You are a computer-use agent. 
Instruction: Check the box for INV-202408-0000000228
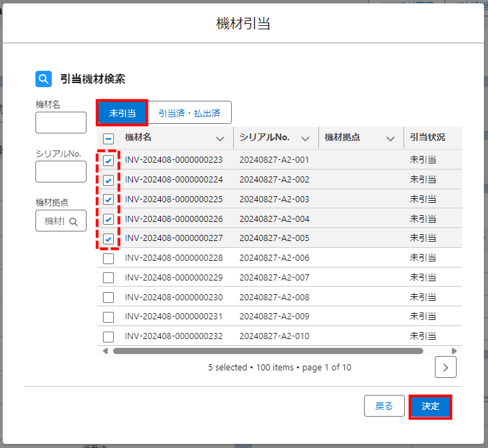tap(108, 259)
